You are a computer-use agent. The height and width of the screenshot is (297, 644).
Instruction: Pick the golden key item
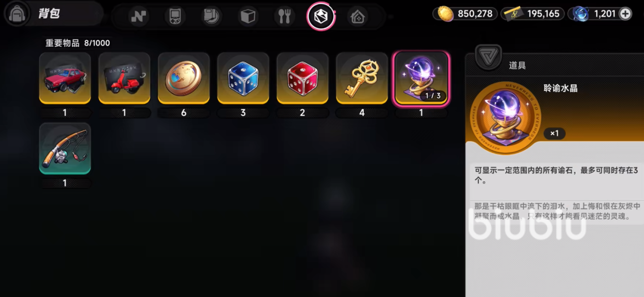coord(362,79)
